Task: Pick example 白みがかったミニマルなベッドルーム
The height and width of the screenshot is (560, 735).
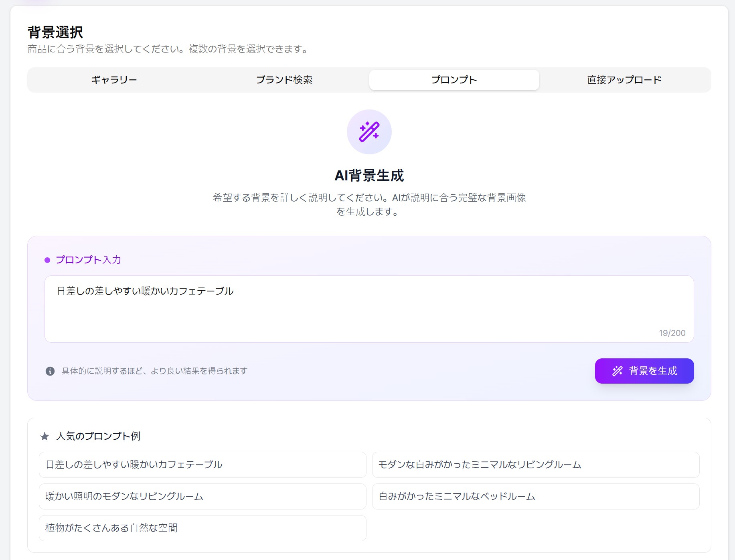Action: pyautogui.click(x=536, y=496)
